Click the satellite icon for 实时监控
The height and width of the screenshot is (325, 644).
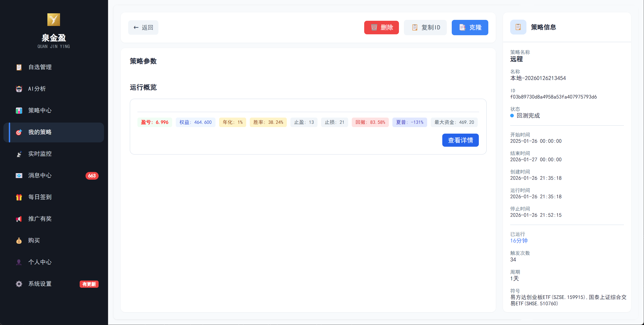coord(19,154)
